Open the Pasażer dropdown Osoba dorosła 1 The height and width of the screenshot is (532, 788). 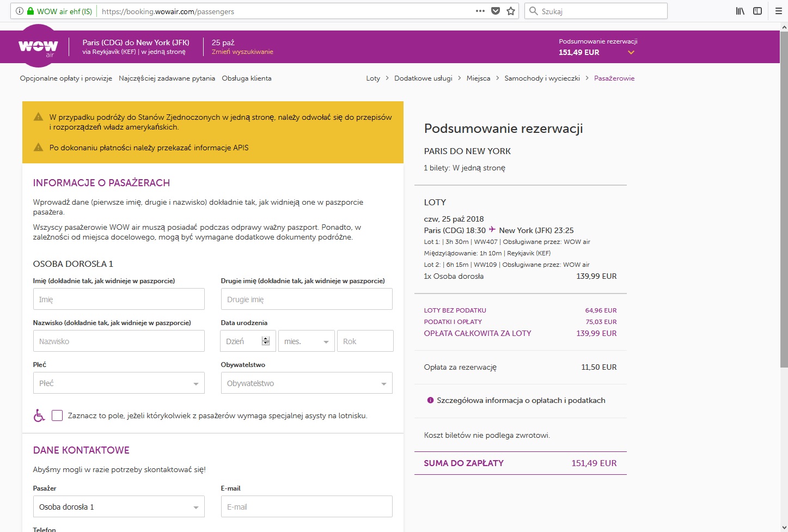(119, 506)
